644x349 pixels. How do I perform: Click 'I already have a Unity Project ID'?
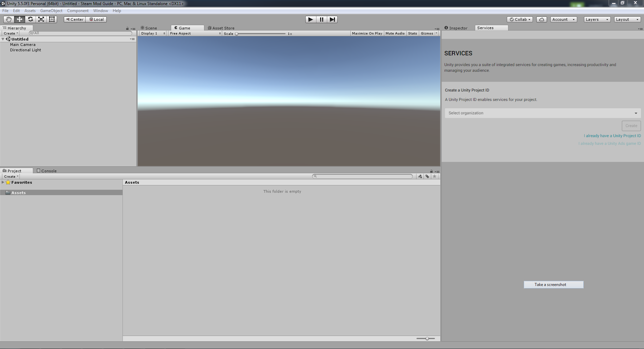[x=612, y=136]
